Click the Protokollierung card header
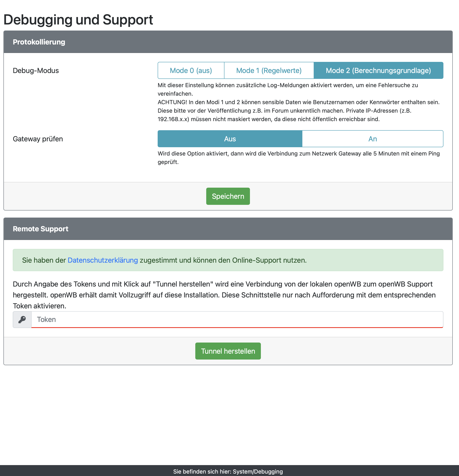459x476 pixels. click(x=228, y=42)
